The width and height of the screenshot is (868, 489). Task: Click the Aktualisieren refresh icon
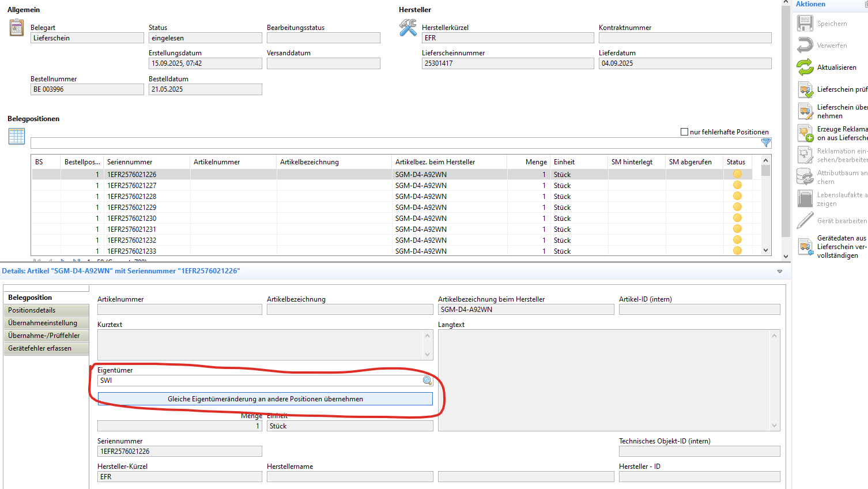click(805, 67)
